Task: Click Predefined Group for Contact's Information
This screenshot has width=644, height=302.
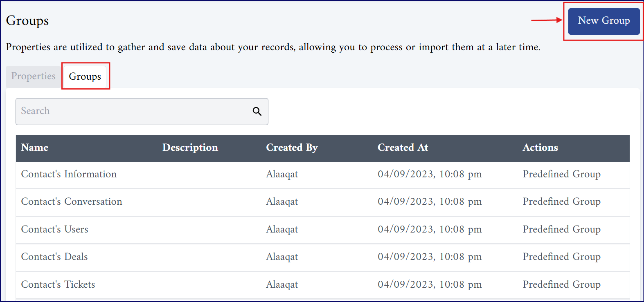Action: (x=562, y=175)
